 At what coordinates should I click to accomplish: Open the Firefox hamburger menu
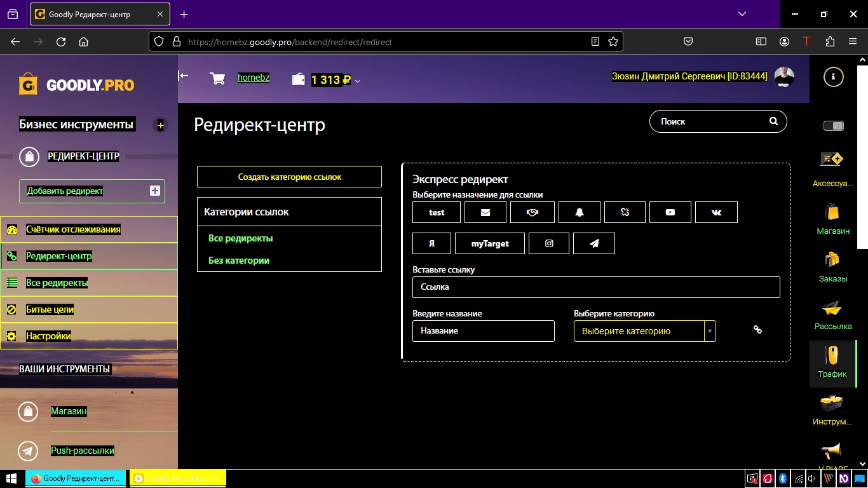point(853,41)
